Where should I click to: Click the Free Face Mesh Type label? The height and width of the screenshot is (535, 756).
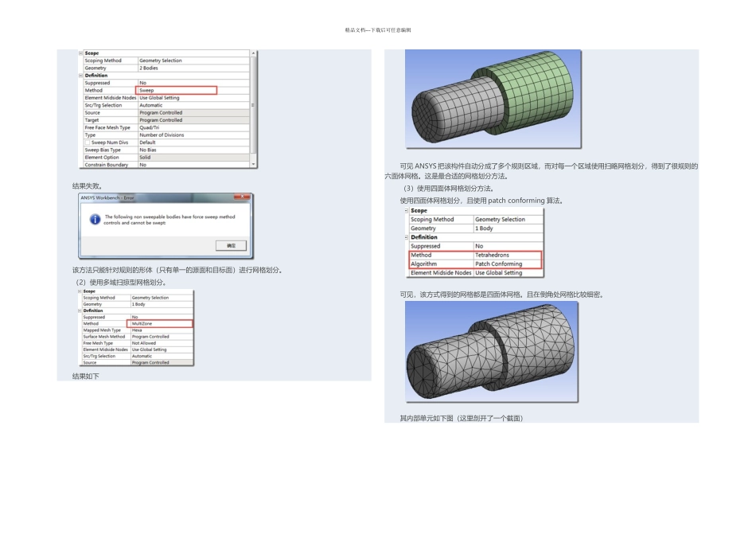[107, 127]
